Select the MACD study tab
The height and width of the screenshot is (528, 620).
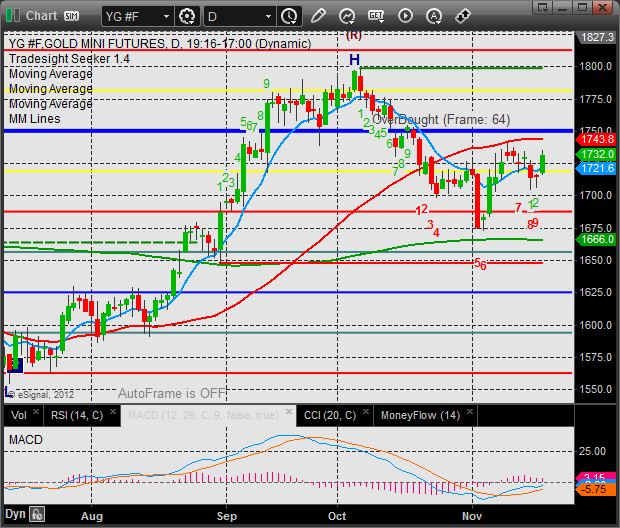click(203, 415)
